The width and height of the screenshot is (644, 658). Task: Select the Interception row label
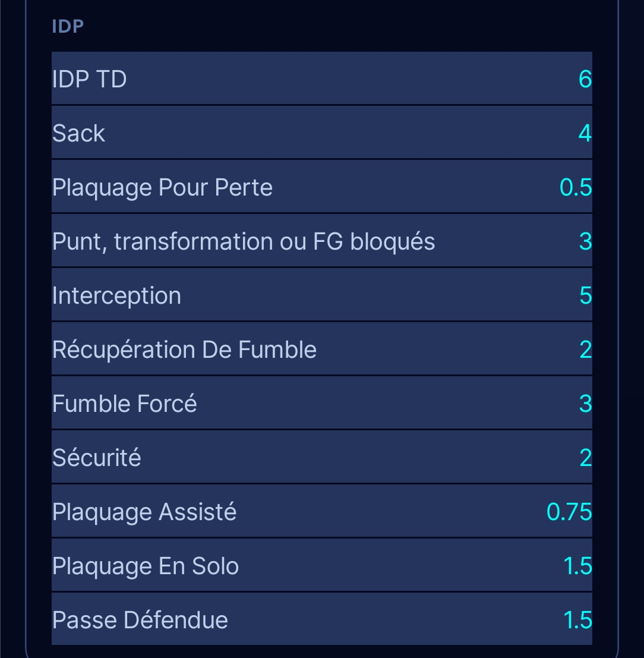[x=117, y=295]
